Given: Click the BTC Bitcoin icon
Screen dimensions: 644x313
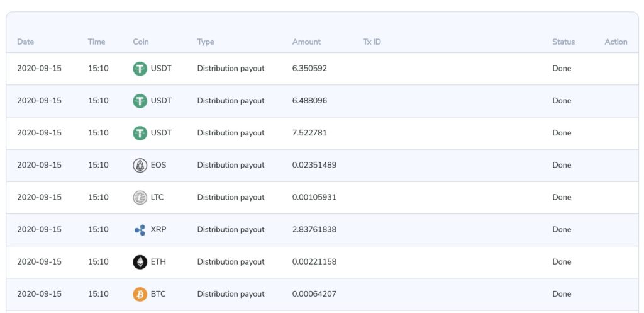Looking at the screenshot, I should 140,294.
